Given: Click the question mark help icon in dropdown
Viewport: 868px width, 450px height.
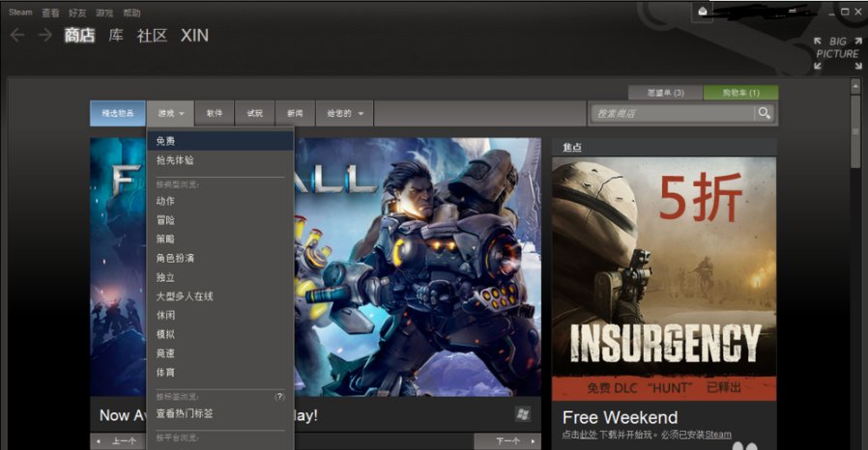Looking at the screenshot, I should pos(279,396).
